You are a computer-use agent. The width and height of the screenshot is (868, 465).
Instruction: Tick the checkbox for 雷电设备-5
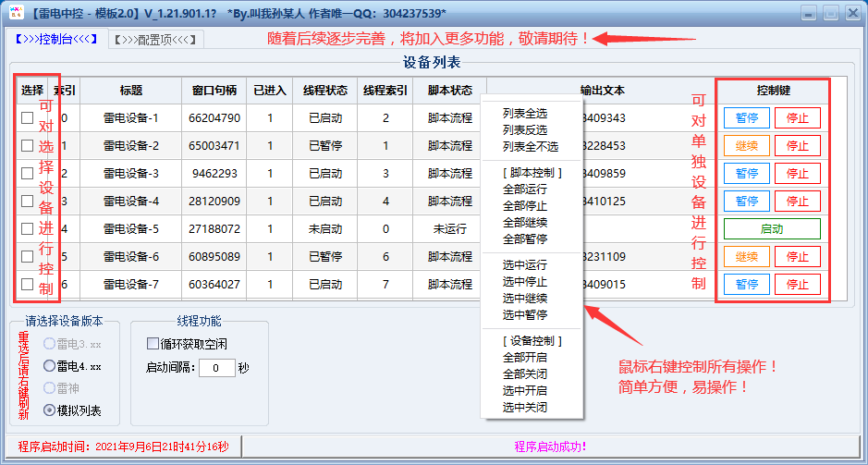(27, 228)
